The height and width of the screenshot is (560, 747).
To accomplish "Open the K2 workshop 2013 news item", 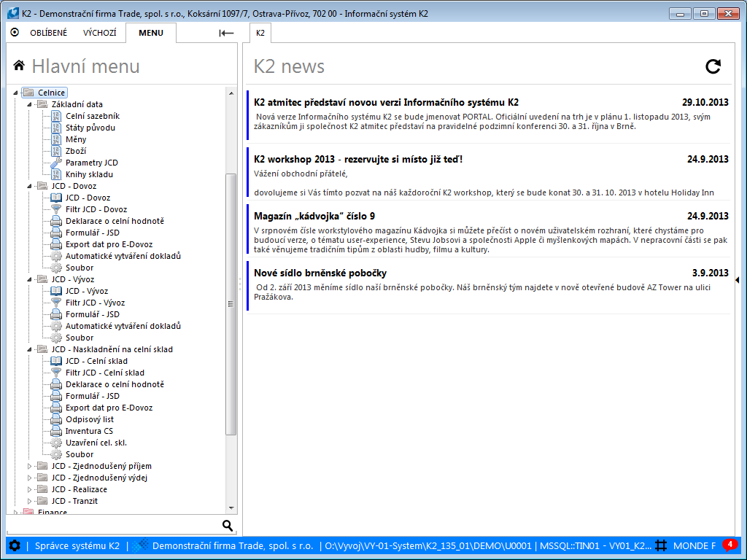I will pyautogui.click(x=488, y=172).
